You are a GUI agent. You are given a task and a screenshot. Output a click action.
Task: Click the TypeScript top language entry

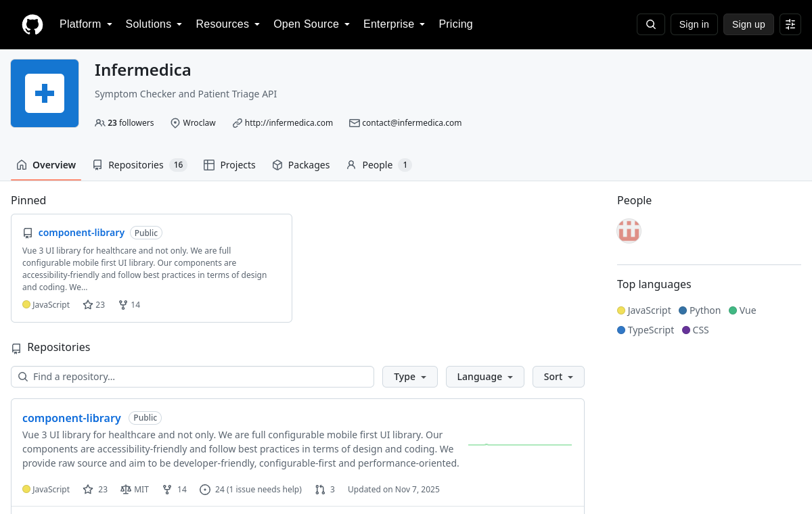click(x=646, y=330)
